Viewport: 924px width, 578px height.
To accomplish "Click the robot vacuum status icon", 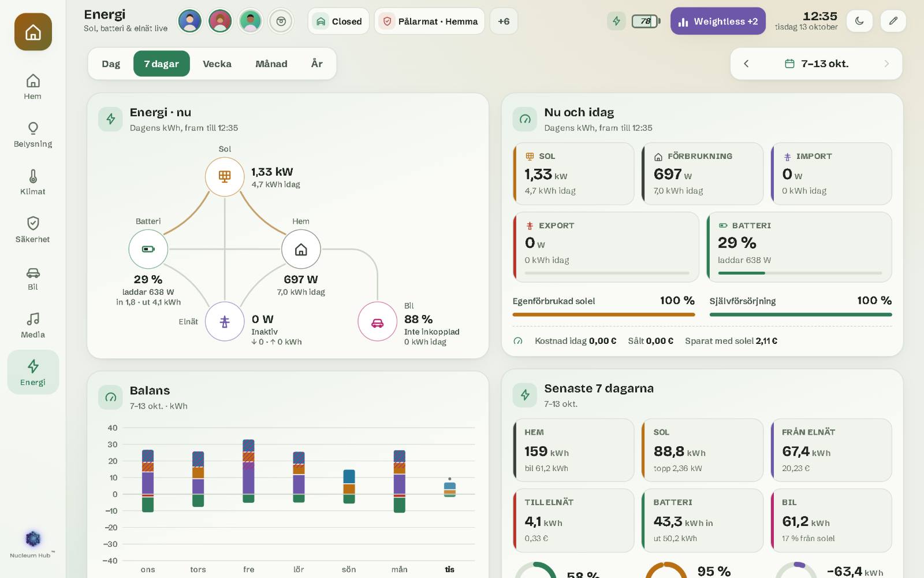I will pos(281,21).
